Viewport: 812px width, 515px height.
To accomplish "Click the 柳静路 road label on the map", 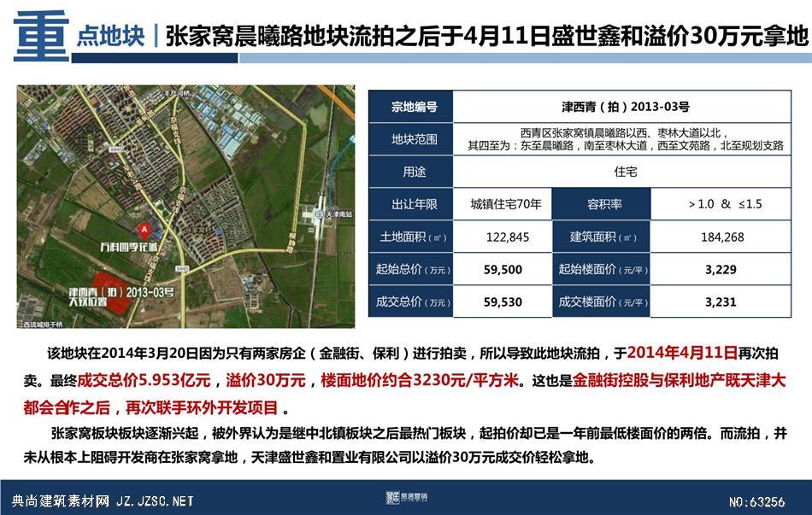I will click(x=291, y=242).
